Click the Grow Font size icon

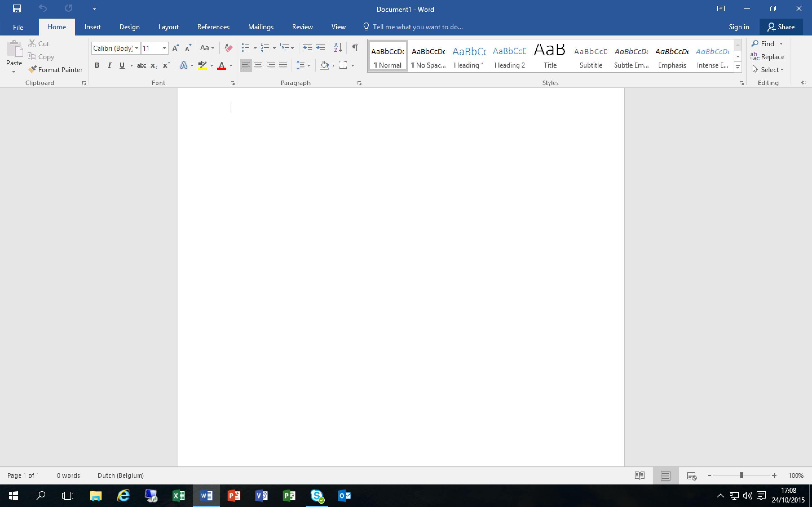[175, 48]
